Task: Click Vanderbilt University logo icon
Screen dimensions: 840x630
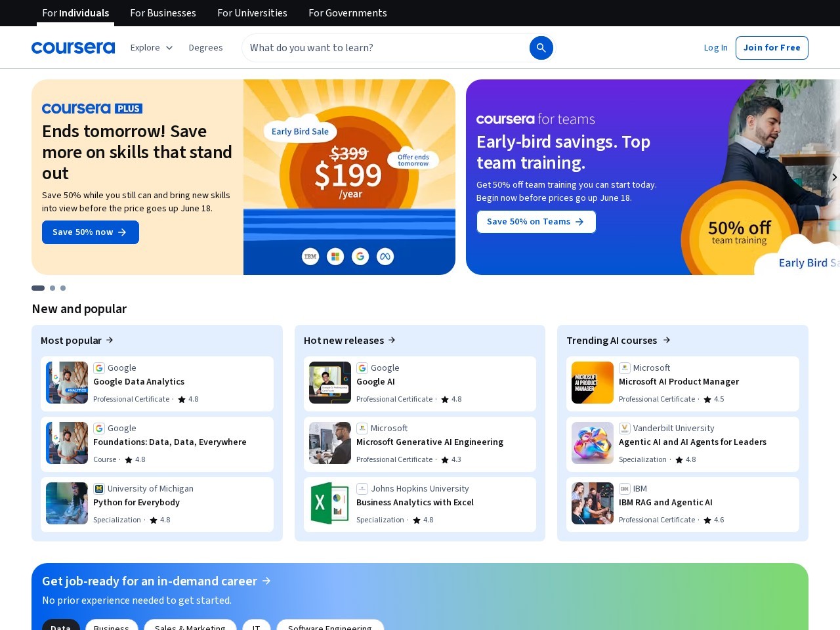Action: click(x=625, y=429)
